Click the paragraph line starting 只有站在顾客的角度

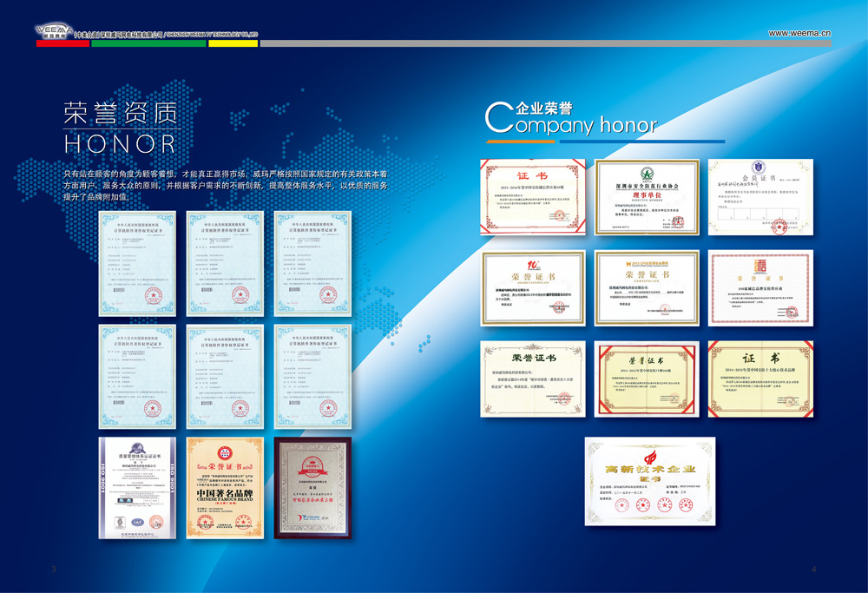pos(226,175)
